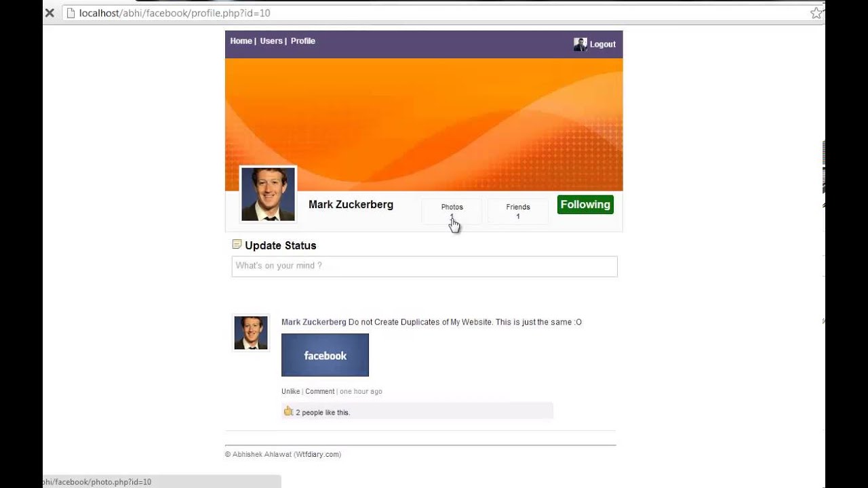
Task: Click the page icon in the address bar
Action: [70, 13]
